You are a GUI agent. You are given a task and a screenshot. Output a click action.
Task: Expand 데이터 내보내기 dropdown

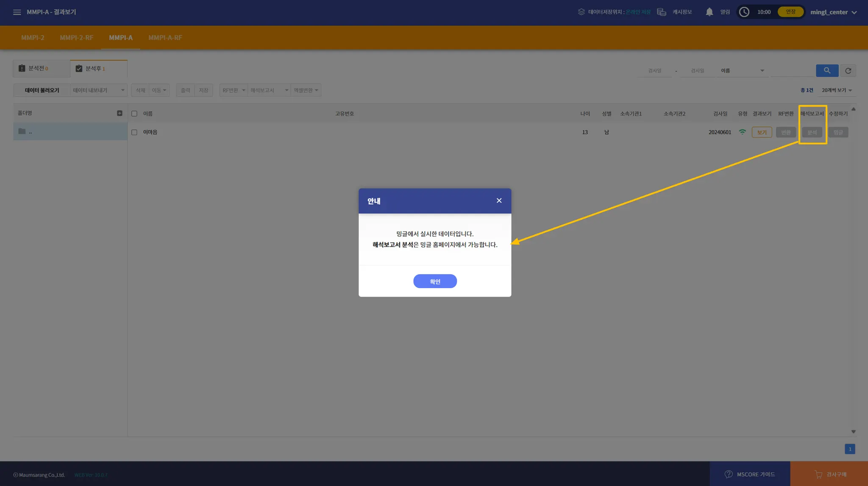[x=98, y=90]
